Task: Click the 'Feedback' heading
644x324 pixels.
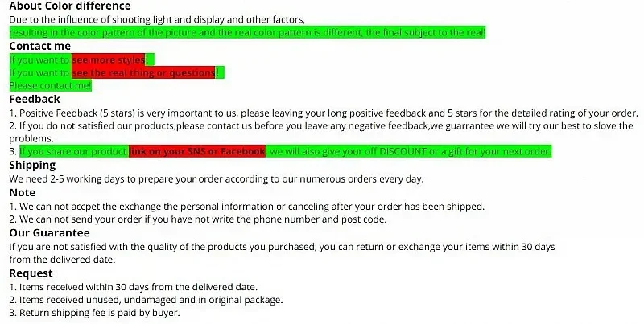Action: pos(35,99)
